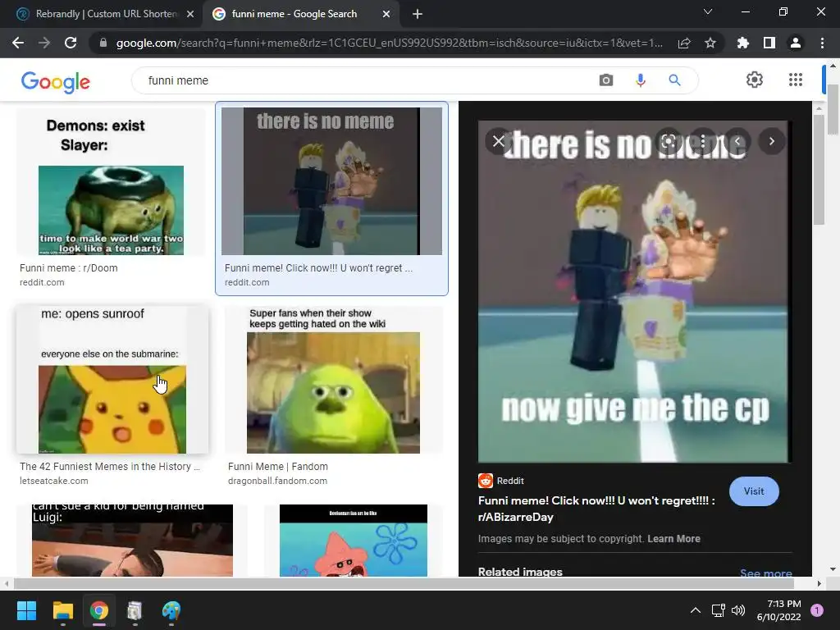Reload the current page
The width and height of the screenshot is (840, 630).
[x=71, y=43]
